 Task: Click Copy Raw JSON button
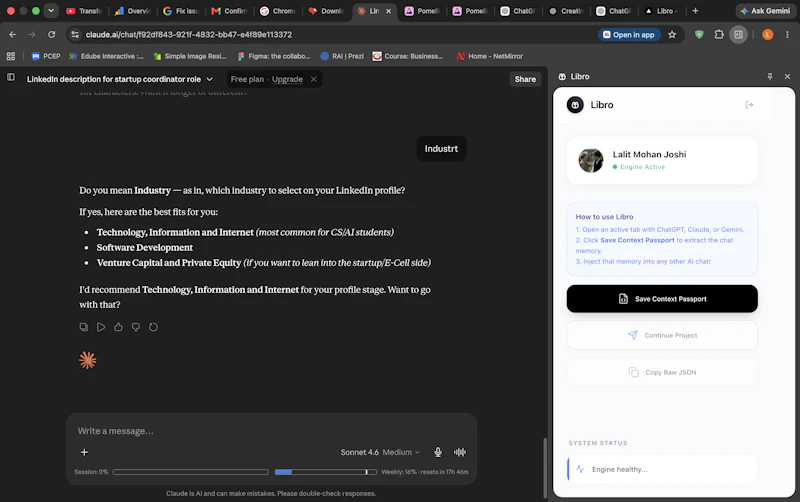662,372
